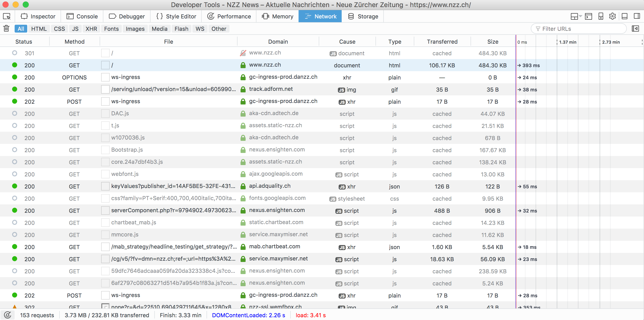644x320 pixels.
Task: Sort by File column header
Action: pos(168,42)
